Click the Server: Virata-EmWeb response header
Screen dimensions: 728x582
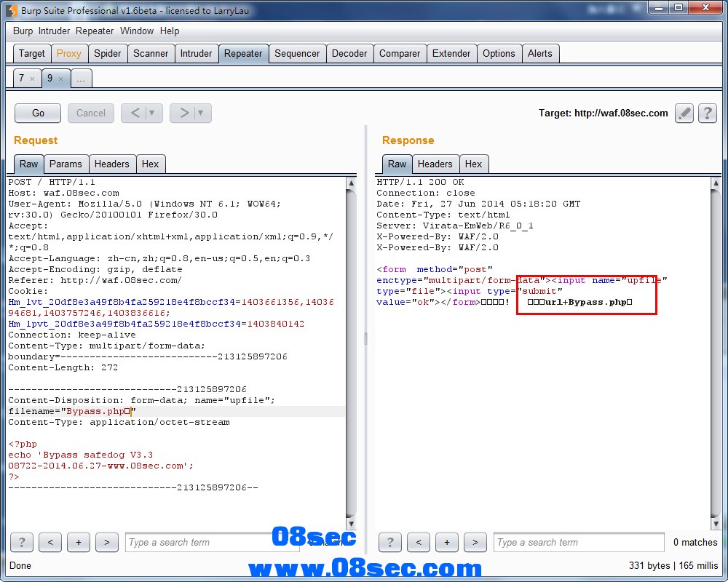pos(454,226)
